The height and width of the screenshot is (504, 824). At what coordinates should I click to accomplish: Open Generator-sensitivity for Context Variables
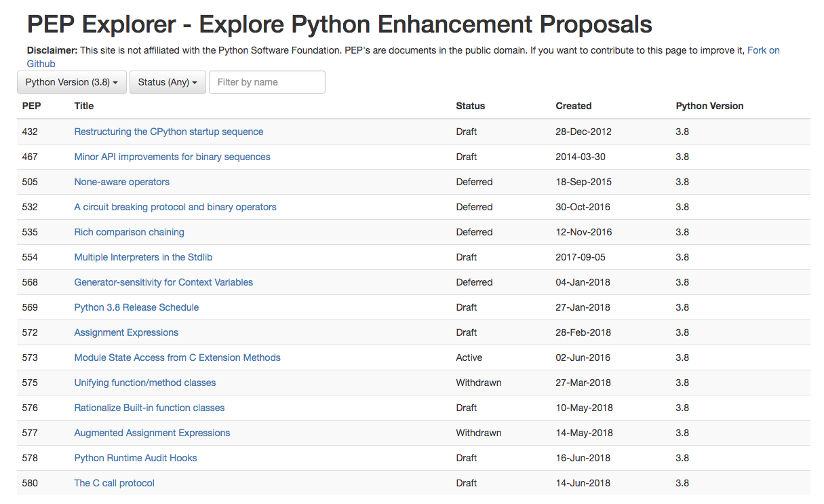click(163, 282)
